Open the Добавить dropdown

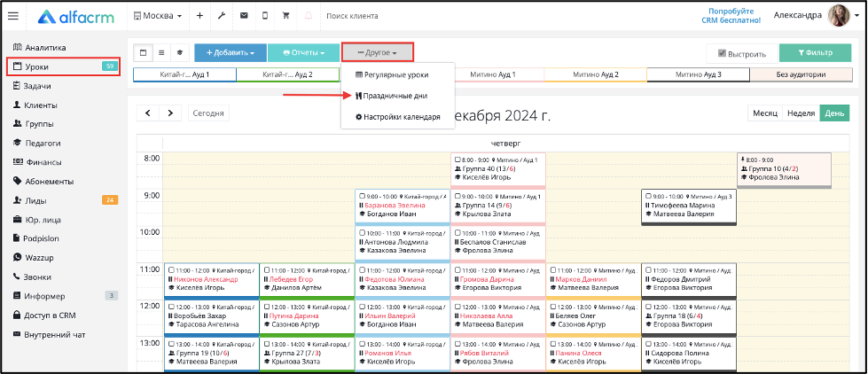click(231, 53)
